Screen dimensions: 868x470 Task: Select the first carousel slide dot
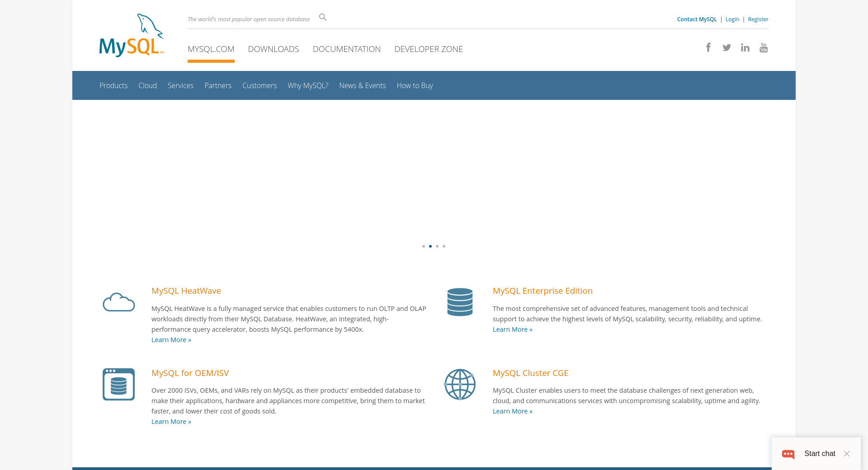[x=424, y=246]
